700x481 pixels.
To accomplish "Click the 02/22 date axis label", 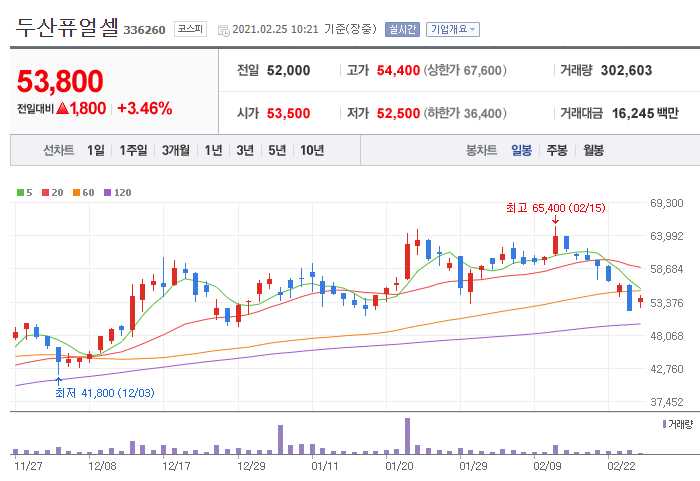I will (x=621, y=466).
